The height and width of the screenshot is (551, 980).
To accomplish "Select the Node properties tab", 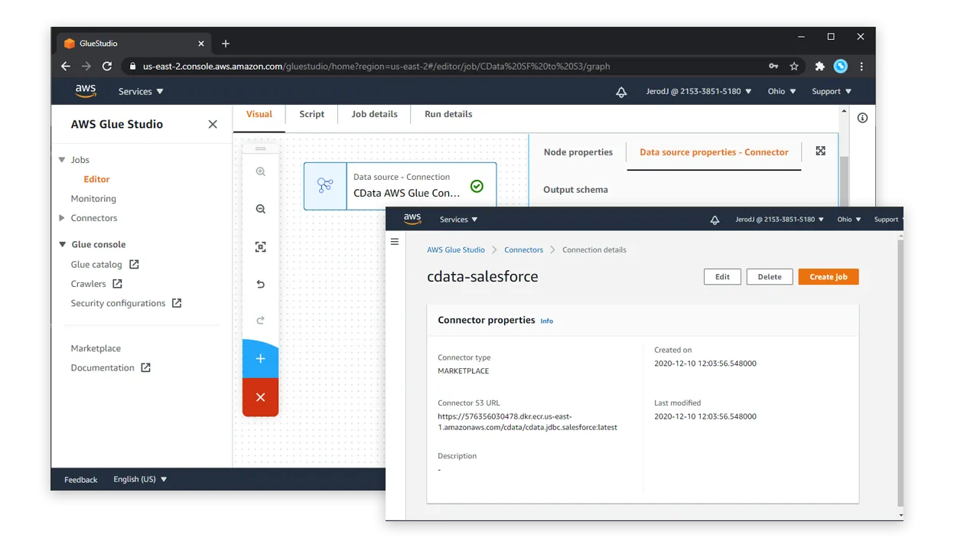I will (577, 152).
